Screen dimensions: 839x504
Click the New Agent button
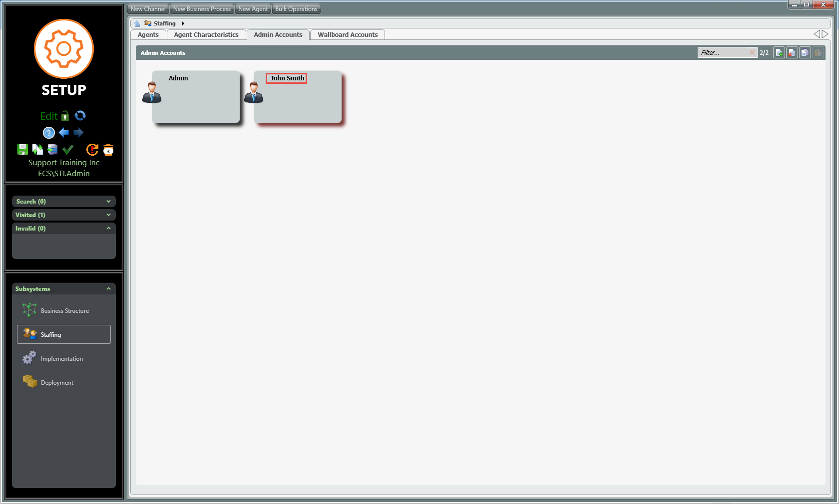tap(253, 9)
